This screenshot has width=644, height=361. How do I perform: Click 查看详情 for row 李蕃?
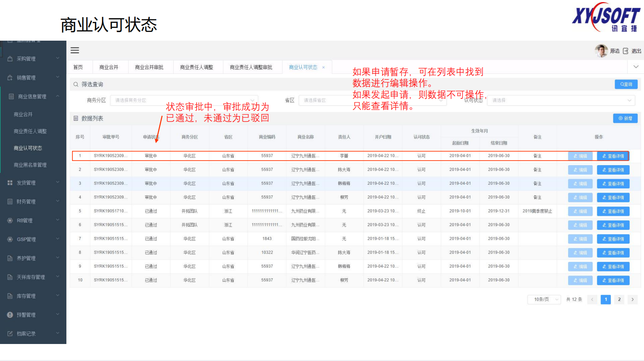(613, 156)
